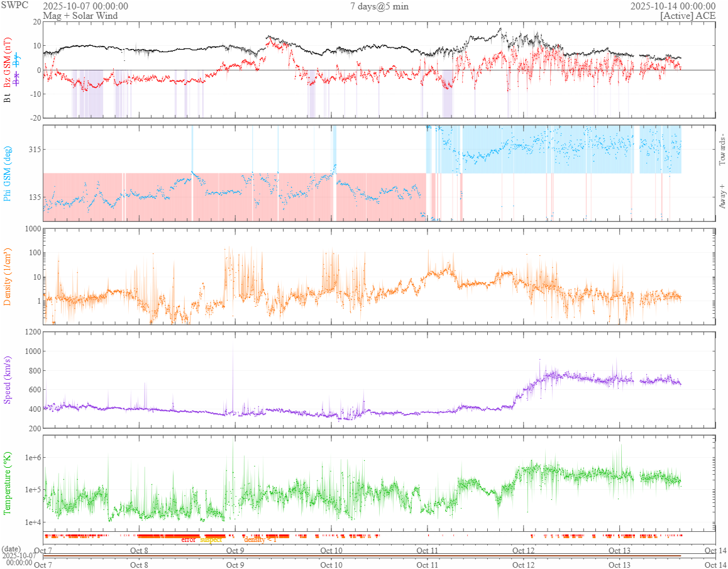Click the SWPC label in the corner

click(x=14, y=5)
